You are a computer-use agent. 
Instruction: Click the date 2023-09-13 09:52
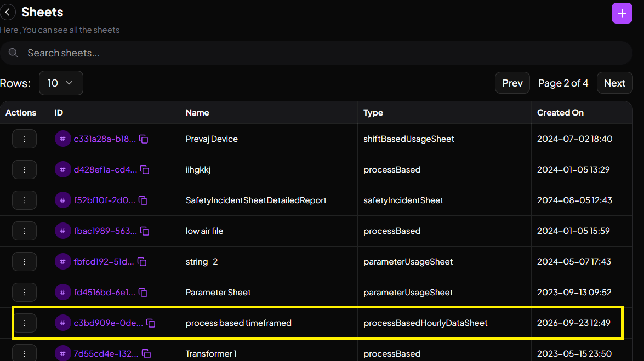(x=574, y=293)
